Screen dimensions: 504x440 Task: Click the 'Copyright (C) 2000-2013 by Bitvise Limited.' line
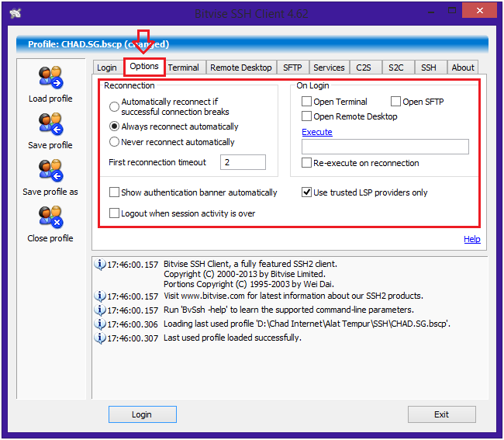[244, 274]
